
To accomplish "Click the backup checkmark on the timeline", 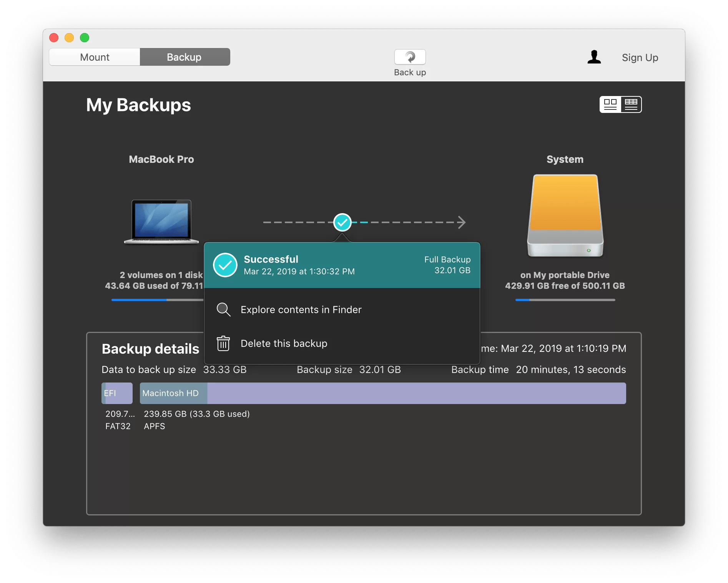I will tap(342, 222).
